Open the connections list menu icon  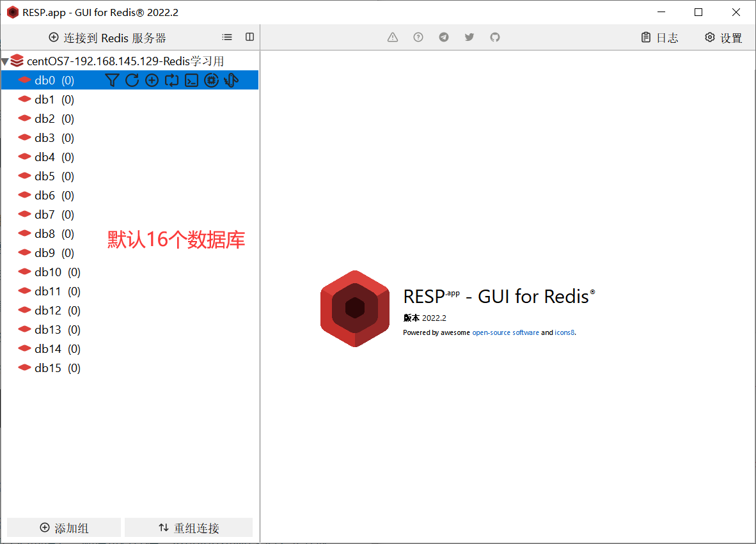[227, 37]
